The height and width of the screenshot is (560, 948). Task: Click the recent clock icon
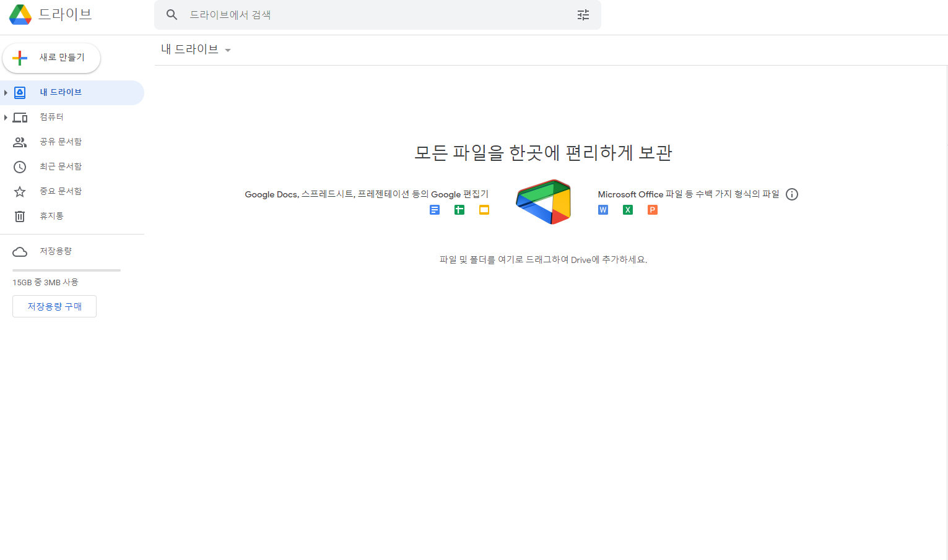click(x=20, y=166)
